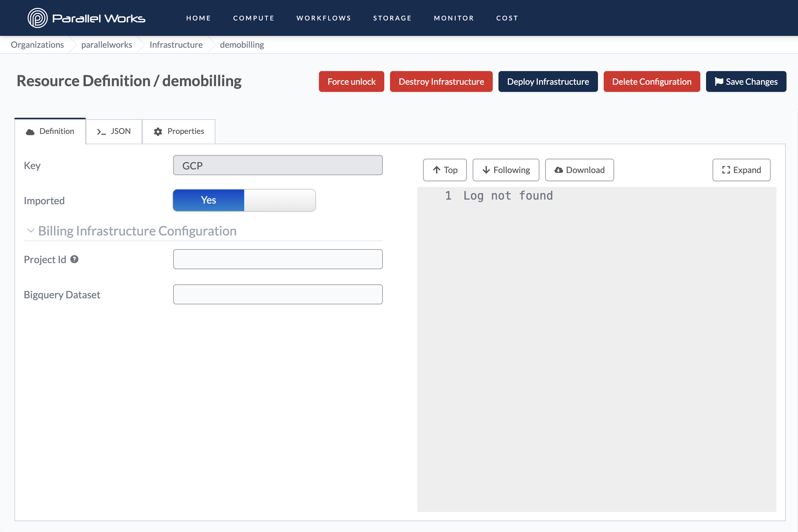Collapse the Billing Infrastructure Configuration section

point(31,230)
